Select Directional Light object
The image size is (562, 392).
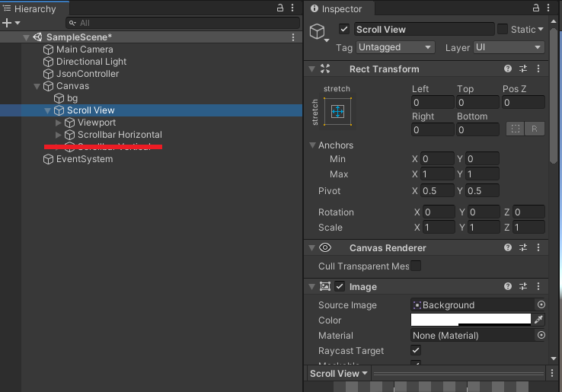pyautogui.click(x=91, y=62)
